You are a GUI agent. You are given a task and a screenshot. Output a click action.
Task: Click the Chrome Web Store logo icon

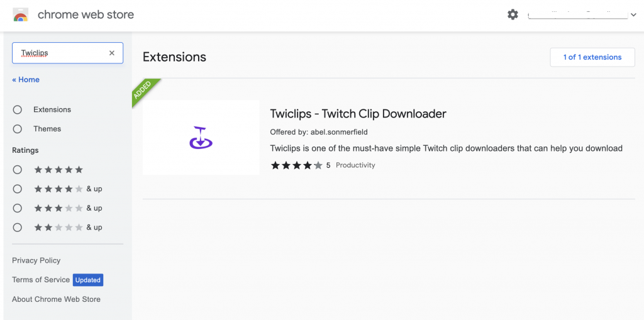pos(21,15)
